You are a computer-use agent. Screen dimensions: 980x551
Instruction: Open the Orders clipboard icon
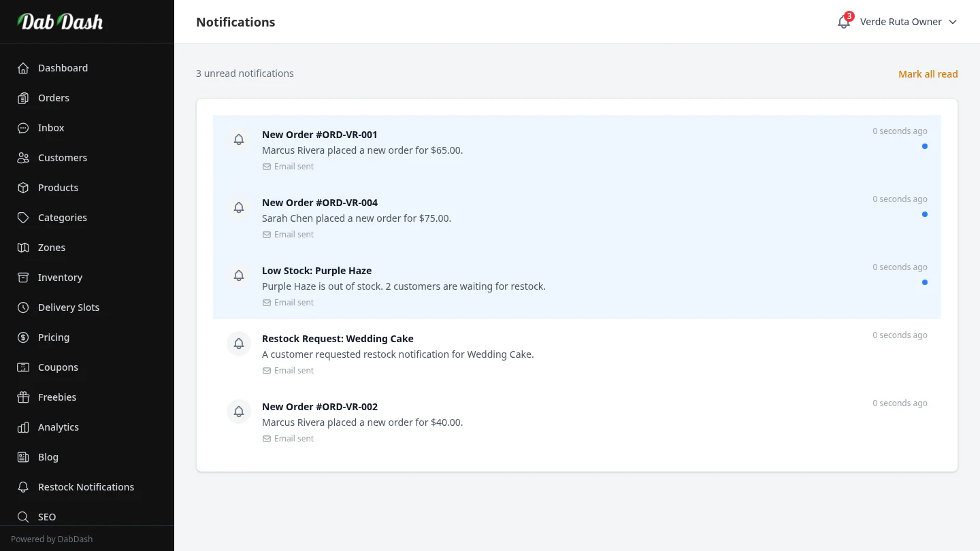tap(23, 98)
